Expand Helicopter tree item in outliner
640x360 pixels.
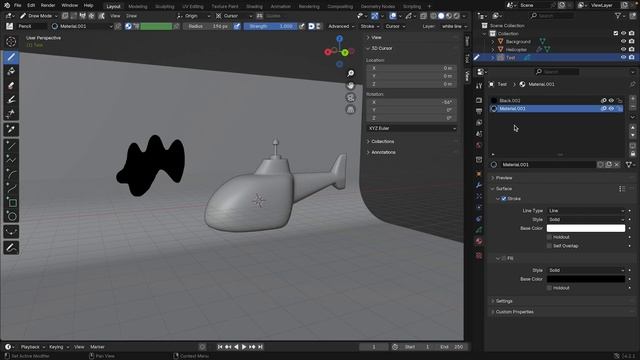[493, 49]
